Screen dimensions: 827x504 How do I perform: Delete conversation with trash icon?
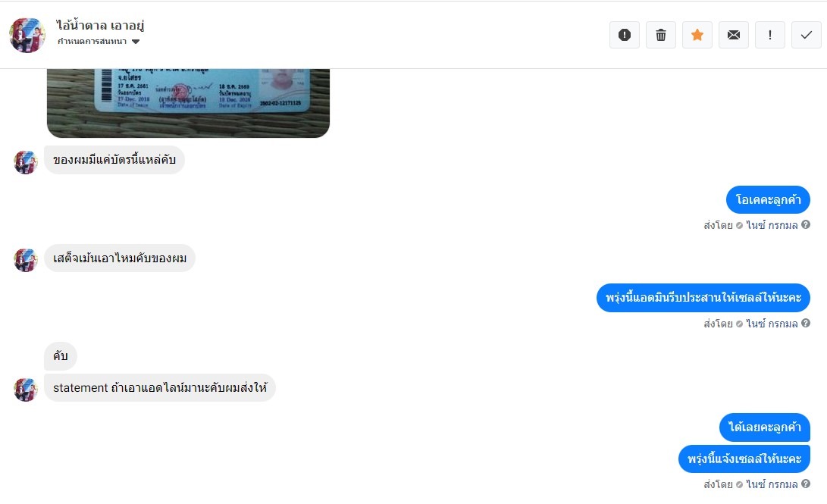pyautogui.click(x=661, y=35)
